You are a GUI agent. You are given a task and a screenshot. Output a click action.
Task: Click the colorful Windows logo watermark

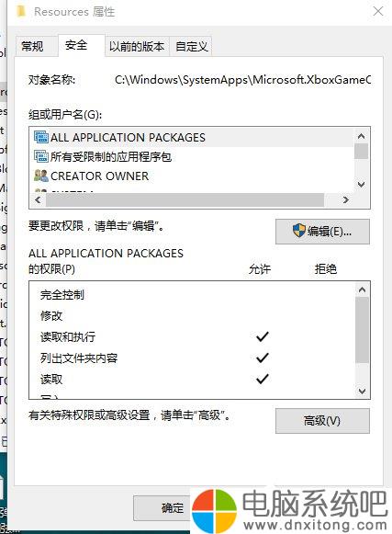point(214,509)
